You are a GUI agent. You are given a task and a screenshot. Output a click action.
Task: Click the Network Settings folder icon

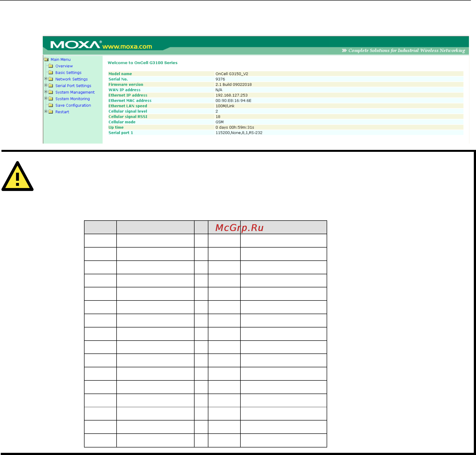pos(51,79)
